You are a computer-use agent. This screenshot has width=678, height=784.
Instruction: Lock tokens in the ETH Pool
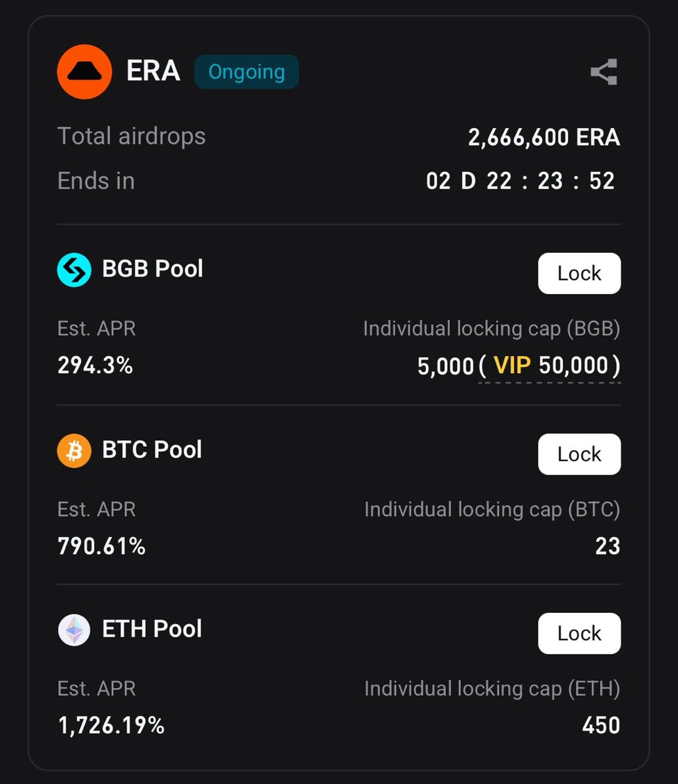pos(579,633)
